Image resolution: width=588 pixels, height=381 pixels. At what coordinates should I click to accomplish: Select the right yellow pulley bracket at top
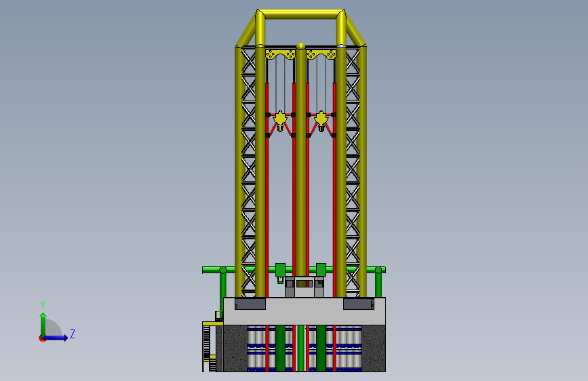pos(321,54)
